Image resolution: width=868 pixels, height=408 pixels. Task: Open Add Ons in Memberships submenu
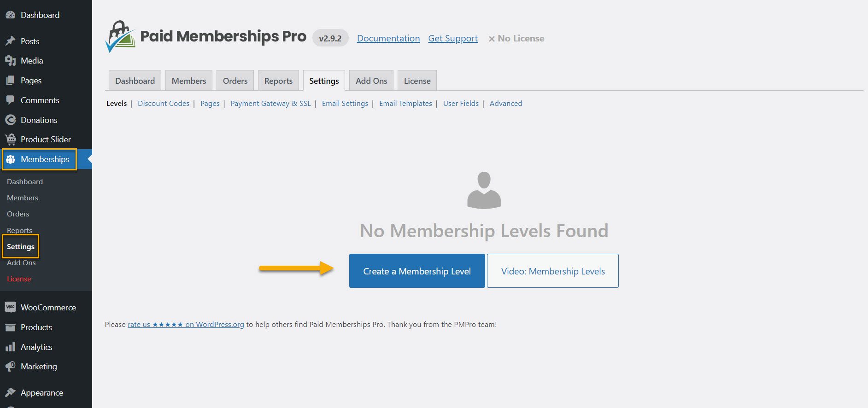(x=21, y=262)
